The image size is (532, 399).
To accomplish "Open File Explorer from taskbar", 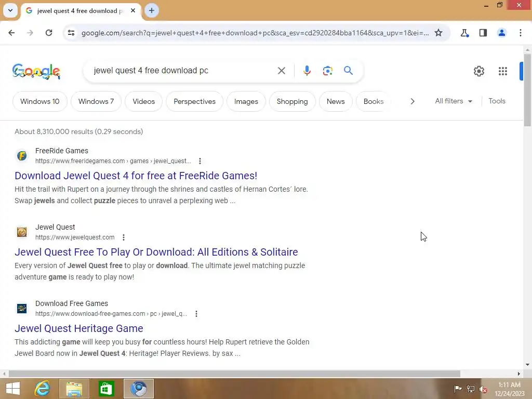I will tap(74, 389).
